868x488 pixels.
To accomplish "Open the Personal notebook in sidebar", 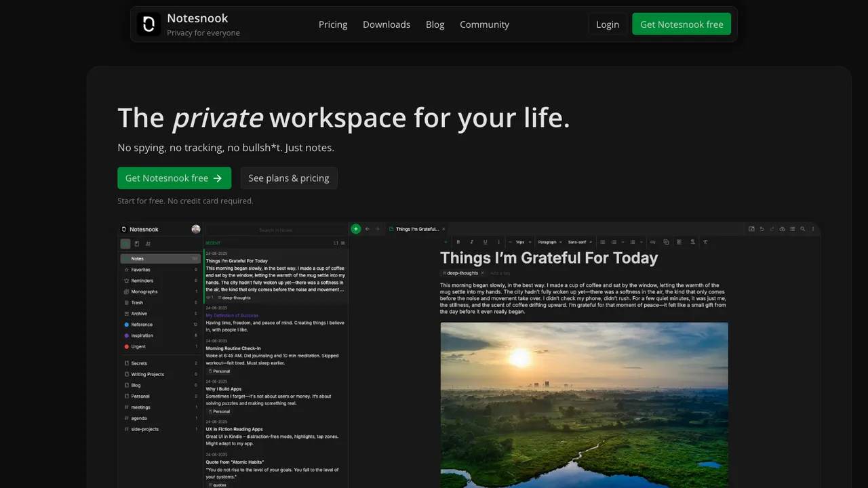I will (x=160, y=396).
